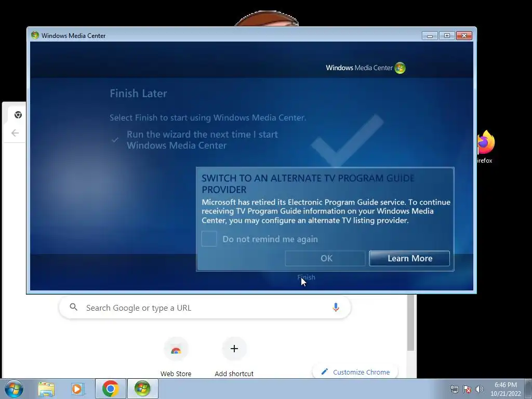
Task: Click Finish in the Media Center wizard
Action: [306, 277]
